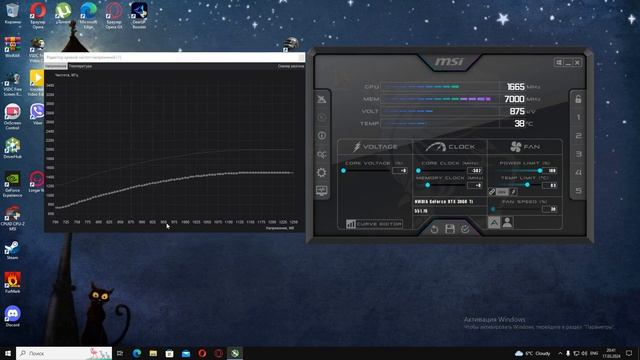
Task: Select the DriverHub desktop shortcut
Action: 13,148
